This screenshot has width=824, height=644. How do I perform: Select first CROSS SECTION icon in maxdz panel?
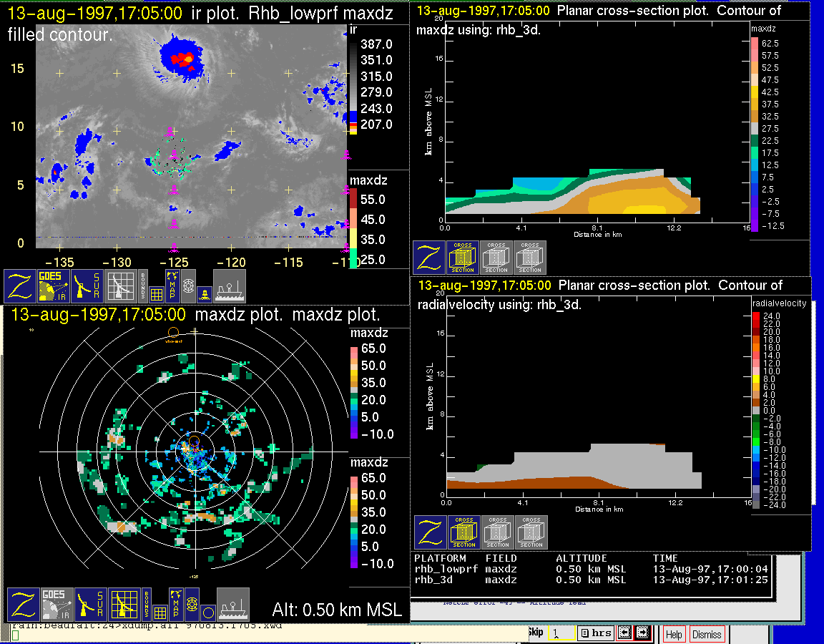coord(463,258)
